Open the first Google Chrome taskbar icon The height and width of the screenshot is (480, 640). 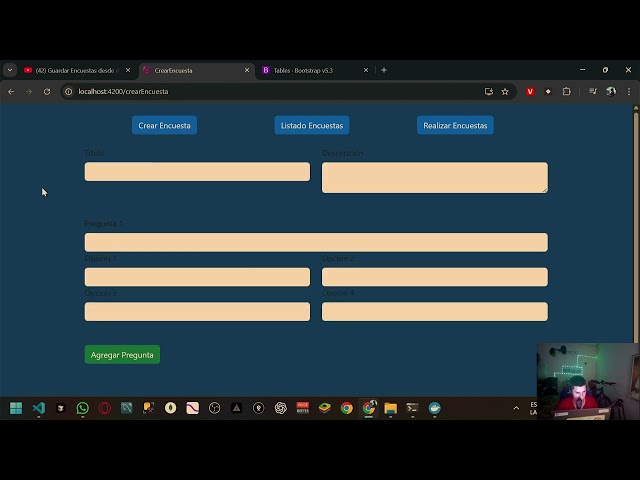[x=347, y=408]
